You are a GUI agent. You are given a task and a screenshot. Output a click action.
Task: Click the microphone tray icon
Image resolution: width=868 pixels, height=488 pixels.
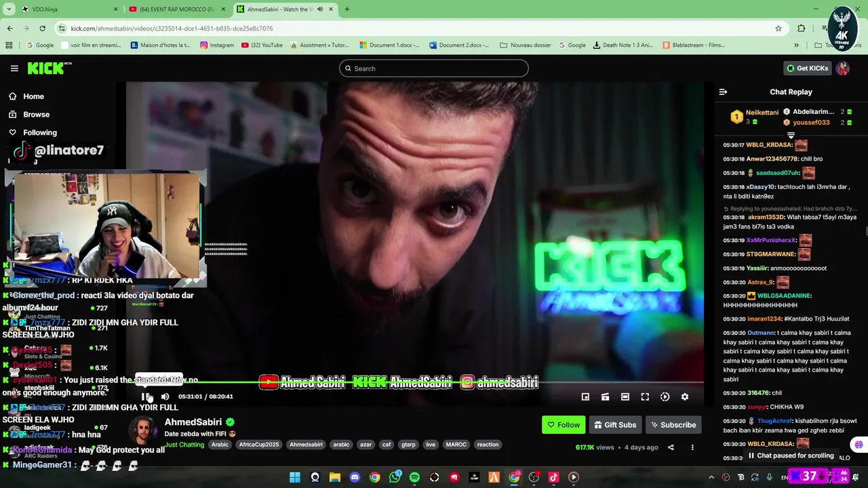[771, 477]
